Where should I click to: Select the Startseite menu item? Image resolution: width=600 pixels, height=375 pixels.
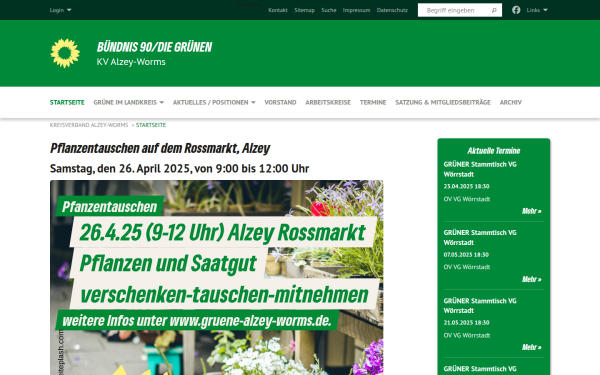[x=67, y=102]
